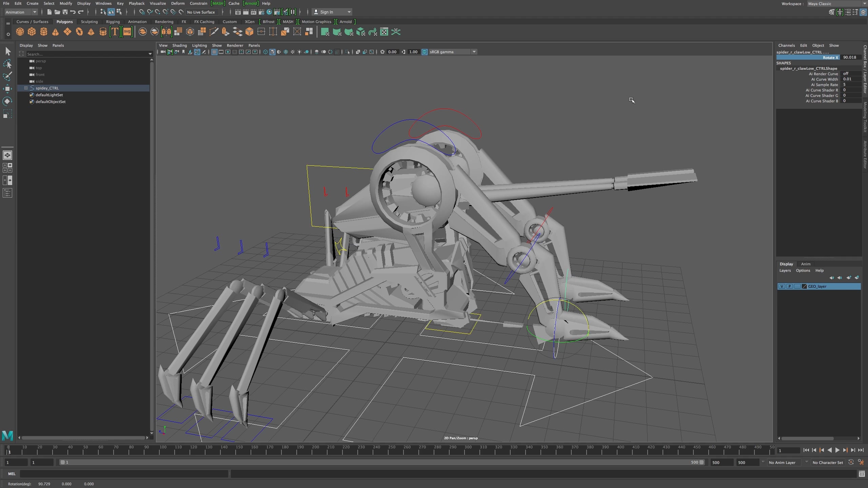Create a polygon cube from shelf
The height and width of the screenshot is (488, 868).
(x=32, y=32)
